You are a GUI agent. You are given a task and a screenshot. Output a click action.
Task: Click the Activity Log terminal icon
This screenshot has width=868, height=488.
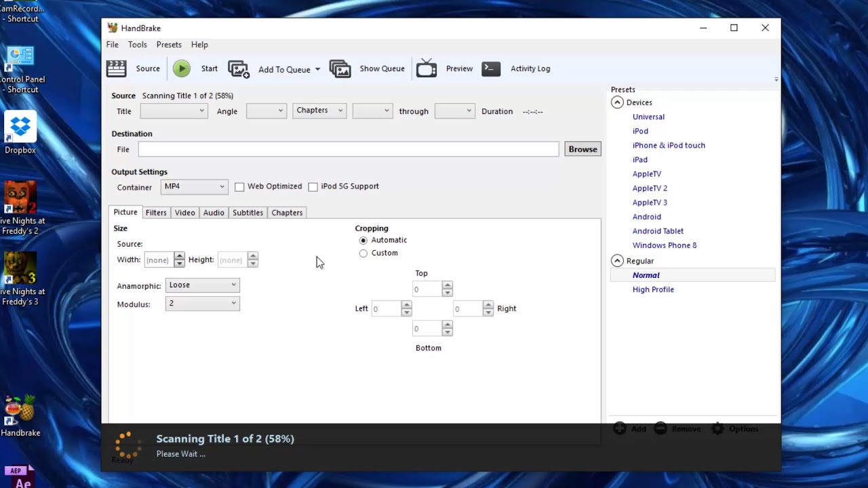[x=491, y=68]
